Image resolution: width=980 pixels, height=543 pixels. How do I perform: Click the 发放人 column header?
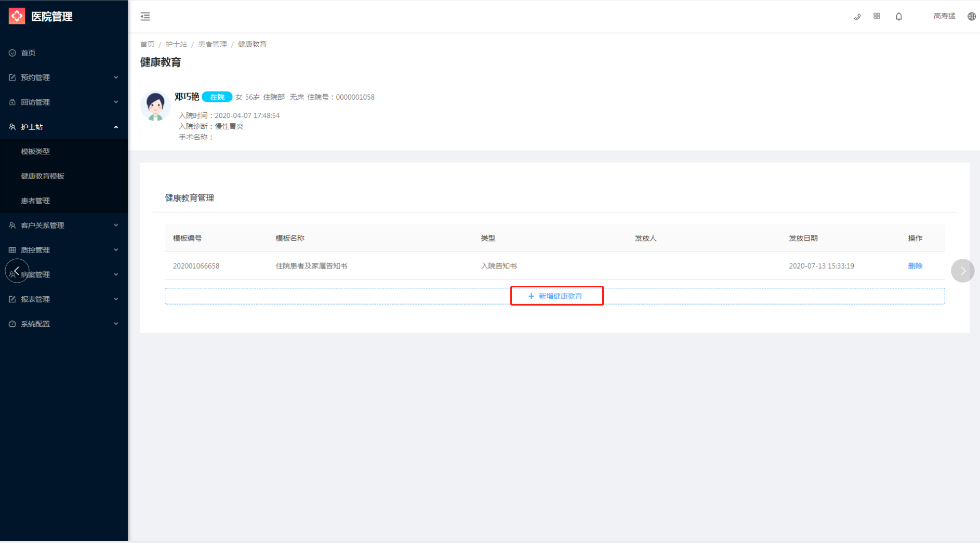645,239
